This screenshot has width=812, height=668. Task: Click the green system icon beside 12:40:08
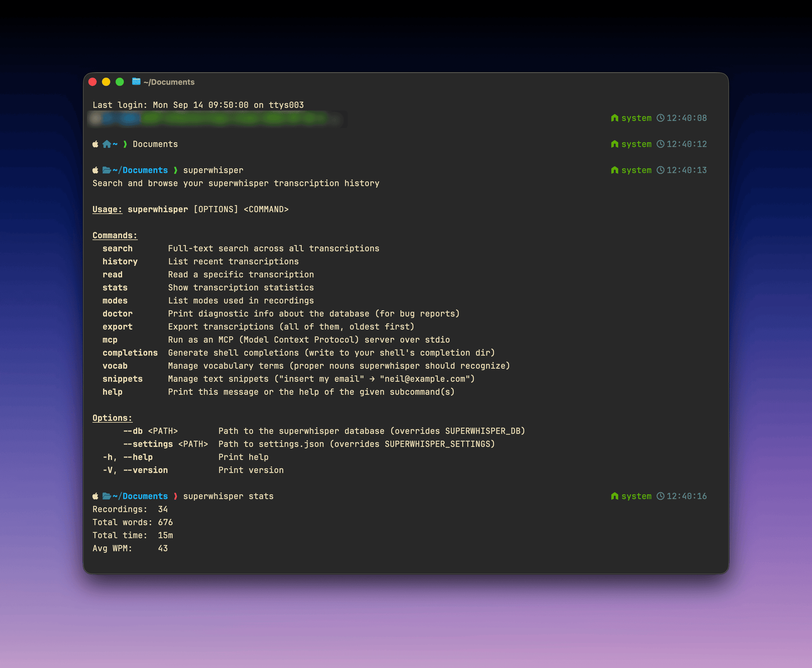coord(615,118)
